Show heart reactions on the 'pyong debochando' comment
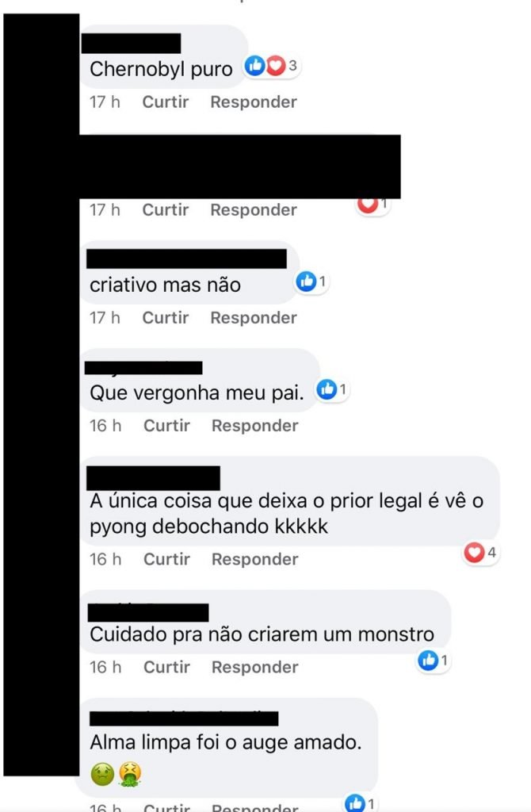This screenshot has height=812, width=531. tap(481, 553)
